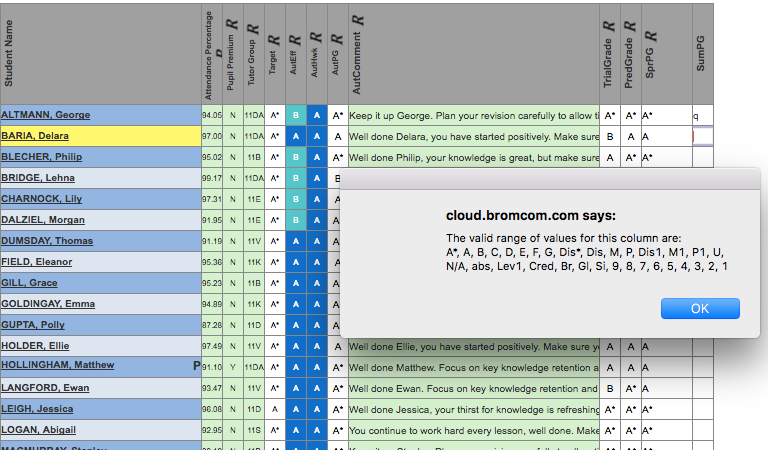Viewport: 768px width, 450px height.
Task: Click TrialGrade 'B' cell for Langford
Action: click(x=610, y=389)
